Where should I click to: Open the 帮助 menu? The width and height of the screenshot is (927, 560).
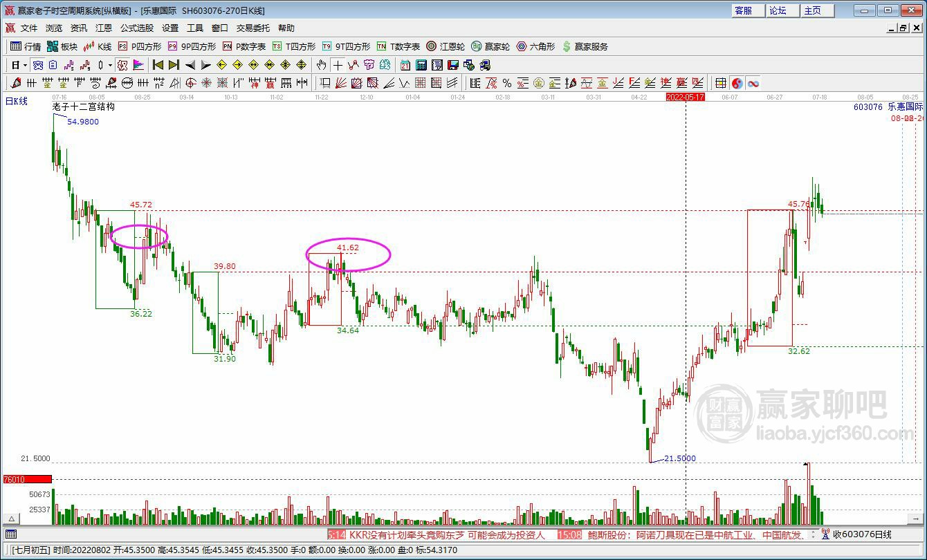coord(286,28)
